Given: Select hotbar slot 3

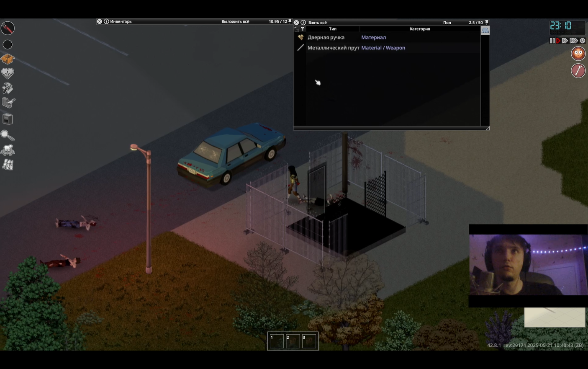Looking at the screenshot, I should (309, 341).
